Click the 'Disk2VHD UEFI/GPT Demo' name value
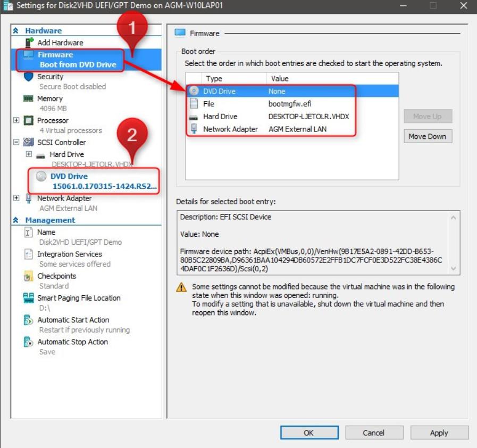This screenshot has height=448, width=477. 81,242
